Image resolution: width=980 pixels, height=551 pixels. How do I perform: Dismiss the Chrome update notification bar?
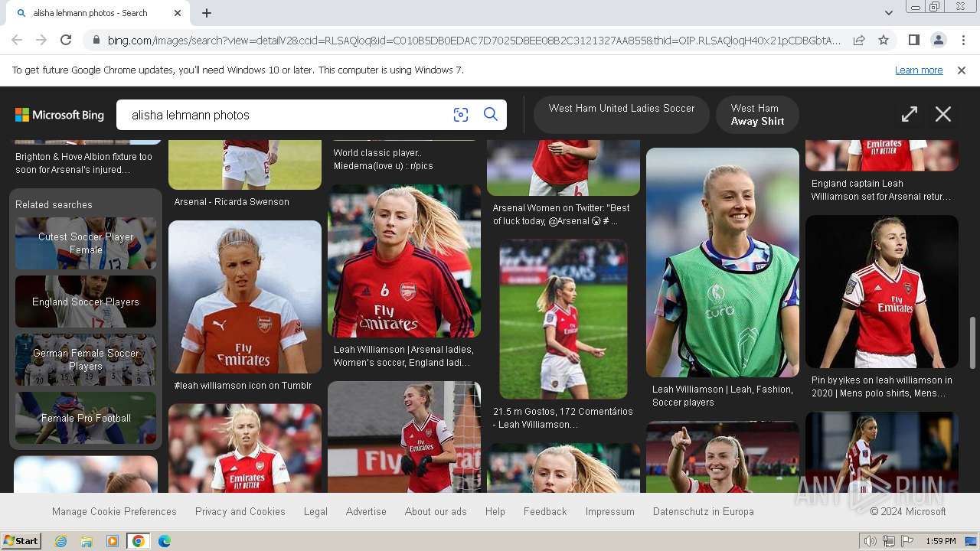[962, 70]
